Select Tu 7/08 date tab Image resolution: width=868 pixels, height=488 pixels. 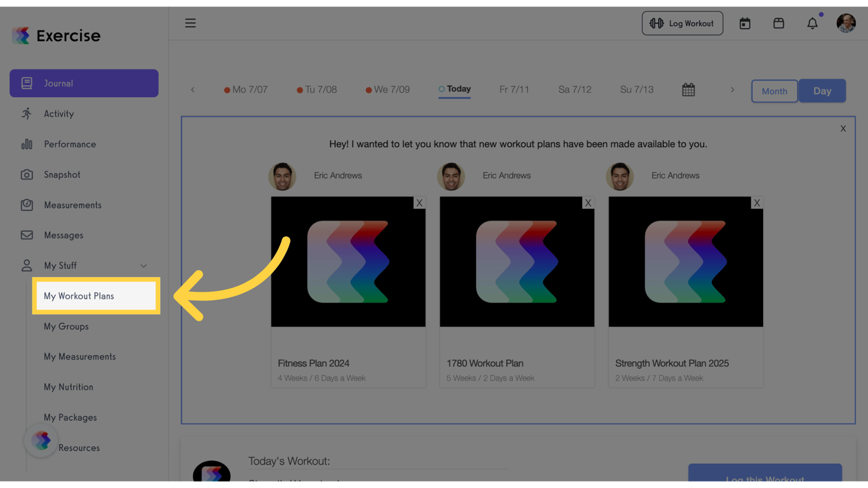pos(317,90)
